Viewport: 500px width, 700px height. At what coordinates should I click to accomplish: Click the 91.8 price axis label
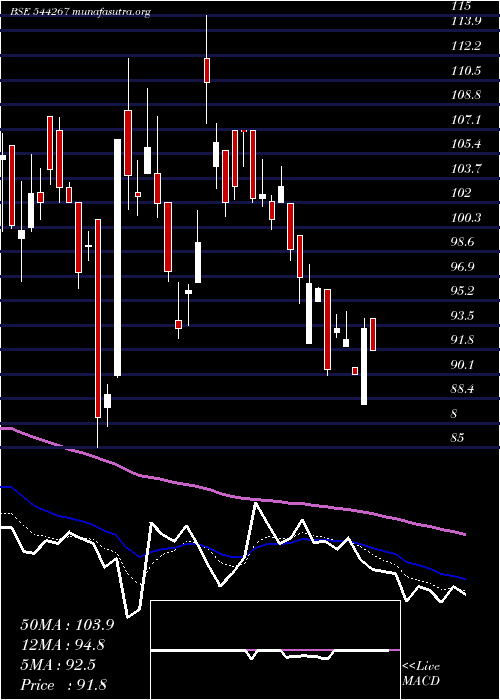[463, 340]
